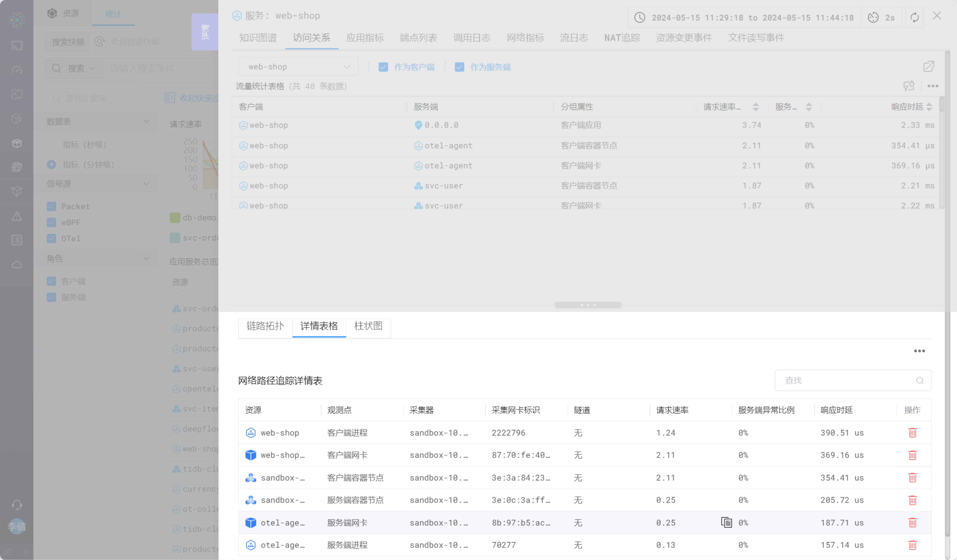
Task: Open the 柱状图 view
Action: (368, 326)
